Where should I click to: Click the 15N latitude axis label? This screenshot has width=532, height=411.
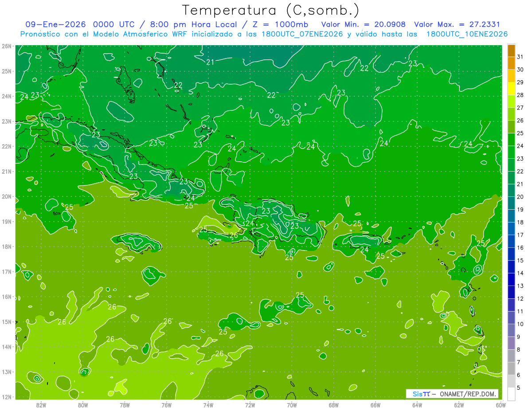coord(6,321)
